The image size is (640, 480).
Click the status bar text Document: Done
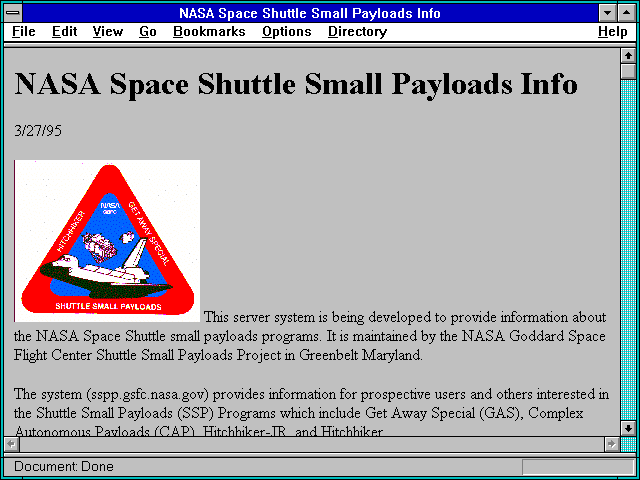(x=64, y=466)
